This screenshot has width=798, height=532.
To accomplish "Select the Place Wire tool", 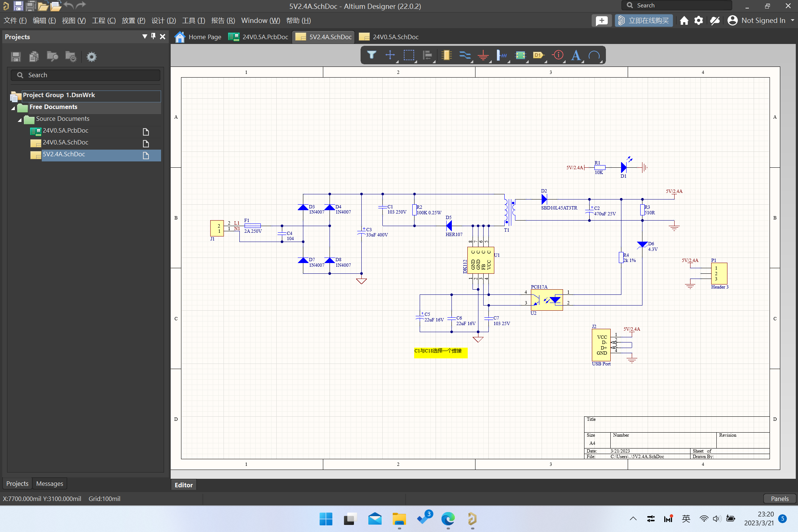I will tap(465, 55).
